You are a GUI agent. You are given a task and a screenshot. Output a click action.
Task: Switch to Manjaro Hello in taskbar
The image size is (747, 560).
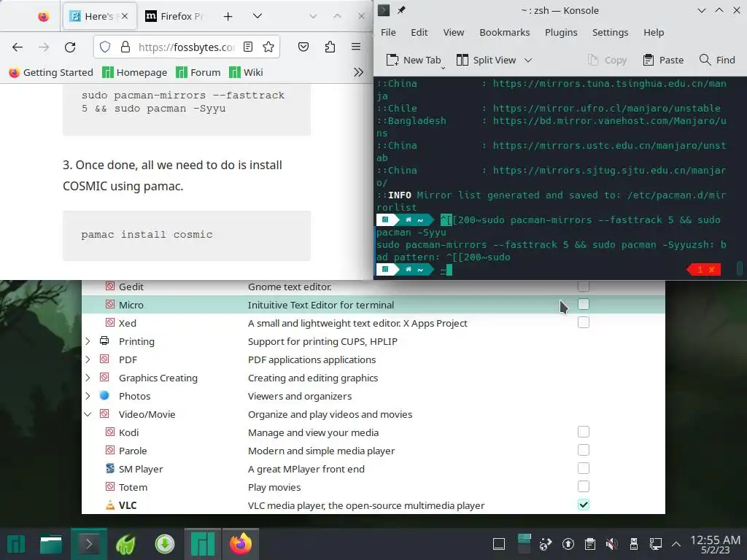pyautogui.click(x=203, y=544)
